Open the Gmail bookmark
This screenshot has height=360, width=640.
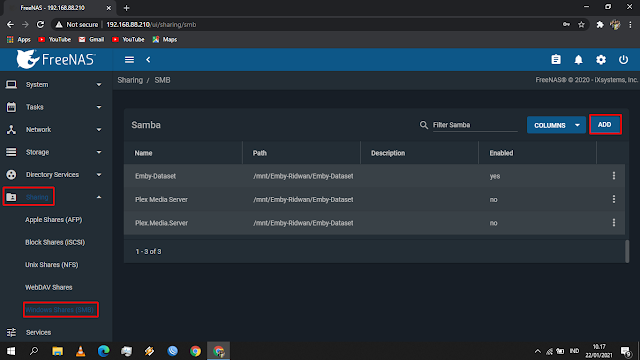[91, 40]
